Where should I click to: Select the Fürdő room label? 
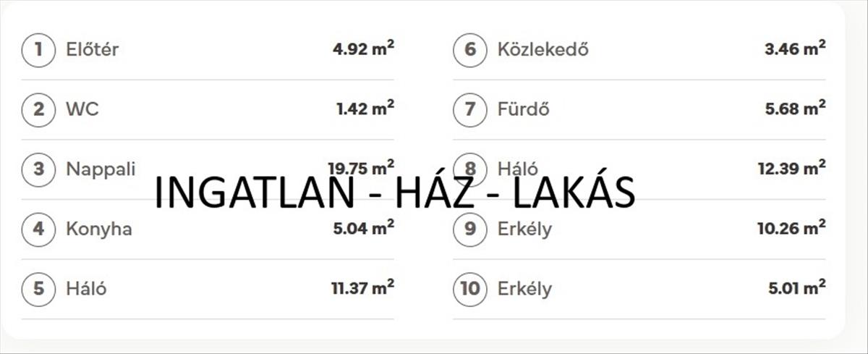(x=524, y=110)
